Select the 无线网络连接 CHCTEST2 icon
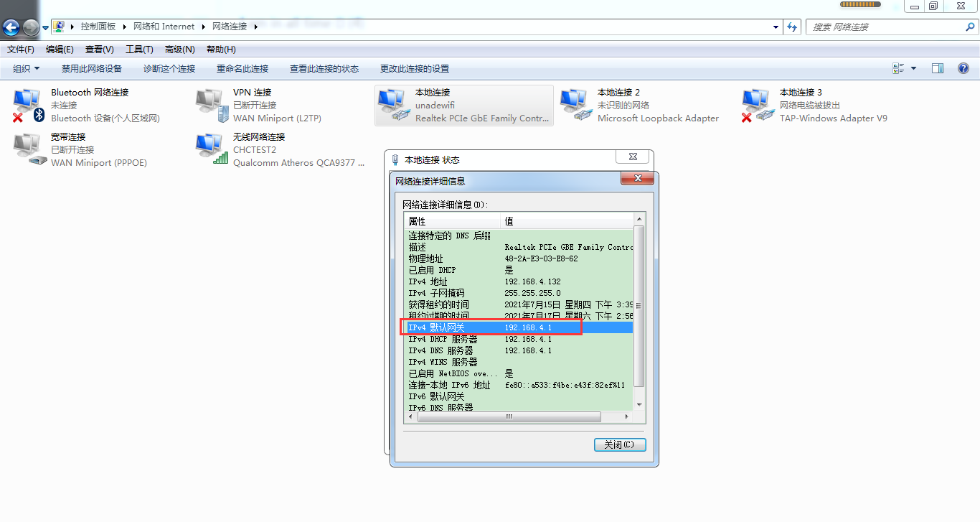The height and width of the screenshot is (522, 980). coord(211,149)
